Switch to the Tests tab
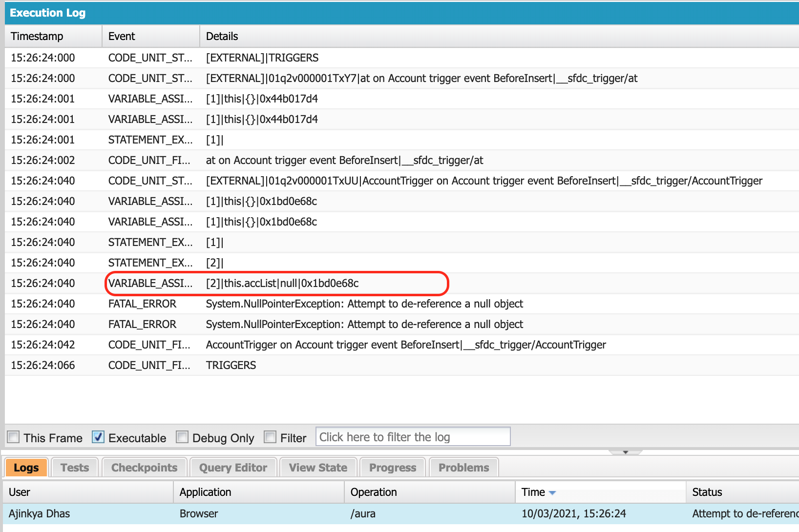This screenshot has width=799, height=532. coord(74,467)
